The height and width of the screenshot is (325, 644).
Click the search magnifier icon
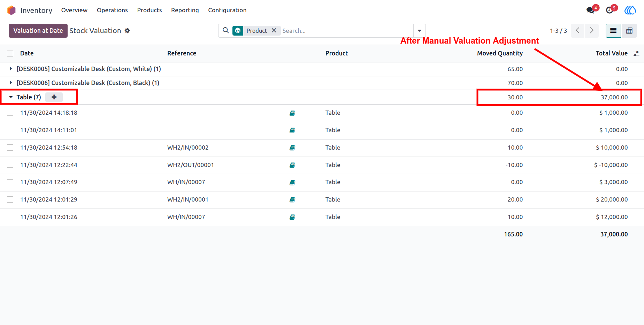point(226,30)
